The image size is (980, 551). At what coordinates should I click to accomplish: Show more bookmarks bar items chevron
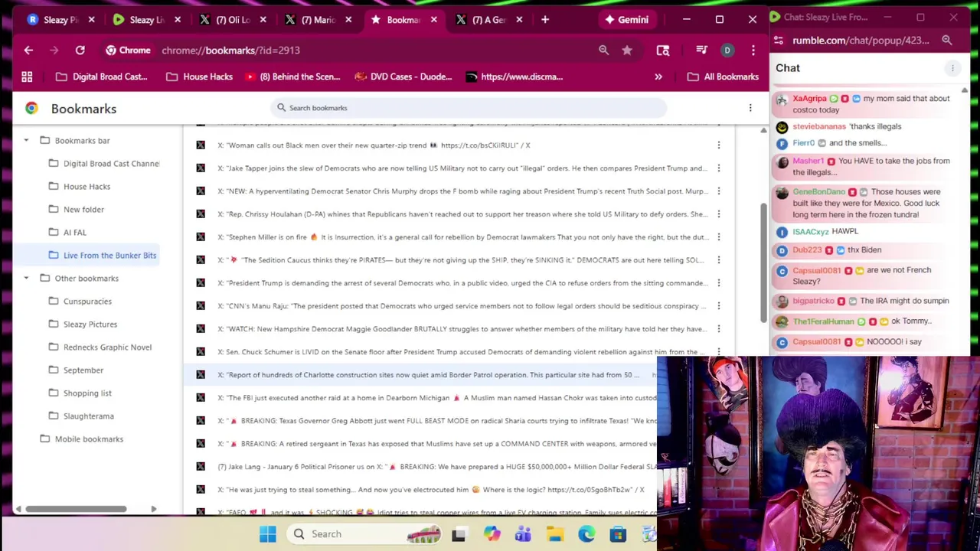pyautogui.click(x=658, y=77)
